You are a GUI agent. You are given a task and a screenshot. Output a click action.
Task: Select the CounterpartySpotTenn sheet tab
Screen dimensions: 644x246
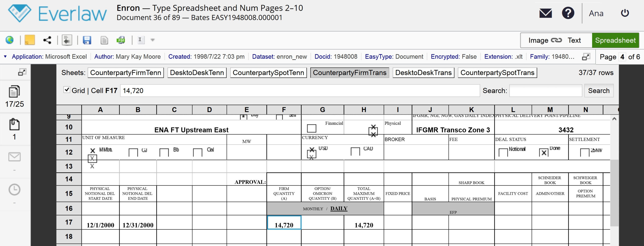click(268, 73)
